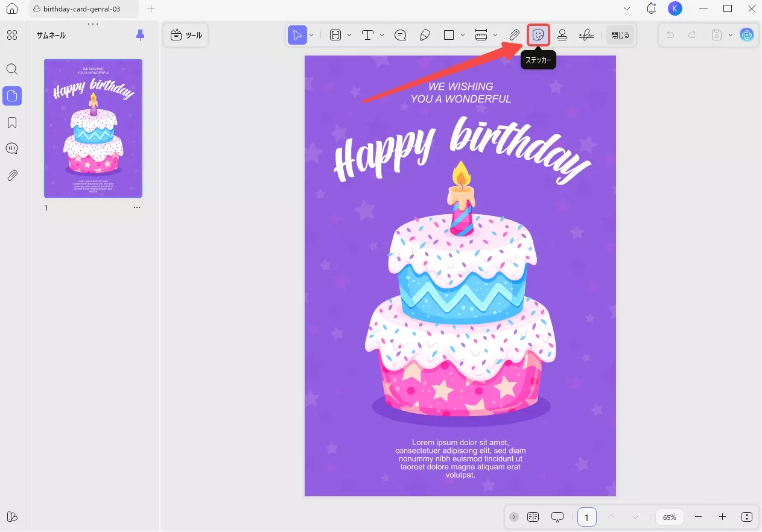Open the Save options dropdown arrow
The width and height of the screenshot is (762, 532).
coord(731,35)
